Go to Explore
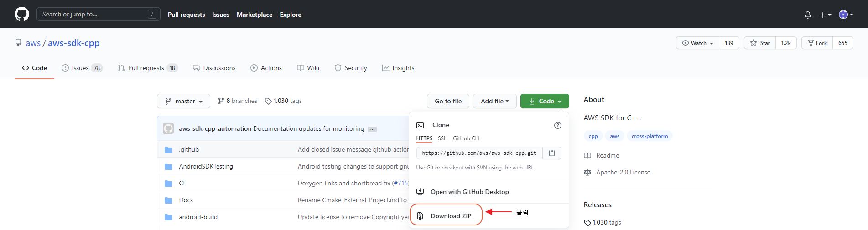 (x=291, y=15)
